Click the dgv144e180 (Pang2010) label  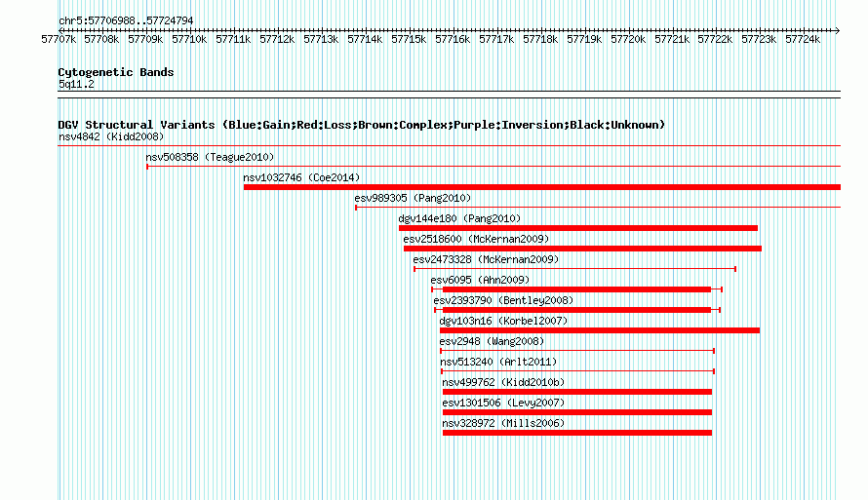pyautogui.click(x=459, y=218)
